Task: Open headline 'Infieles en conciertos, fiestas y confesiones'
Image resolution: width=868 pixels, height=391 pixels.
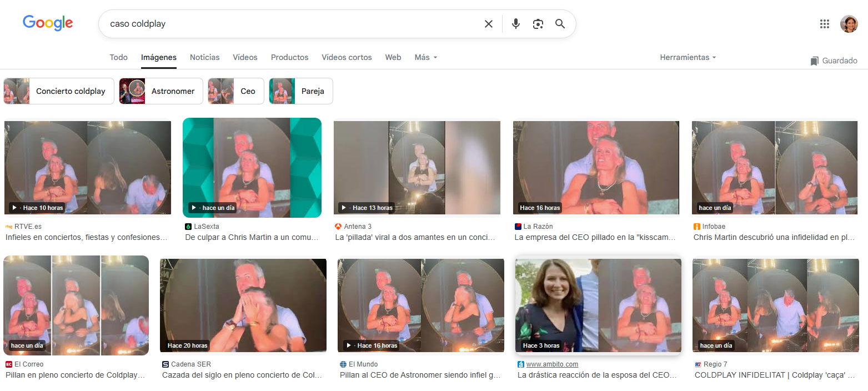Action: 87,237
